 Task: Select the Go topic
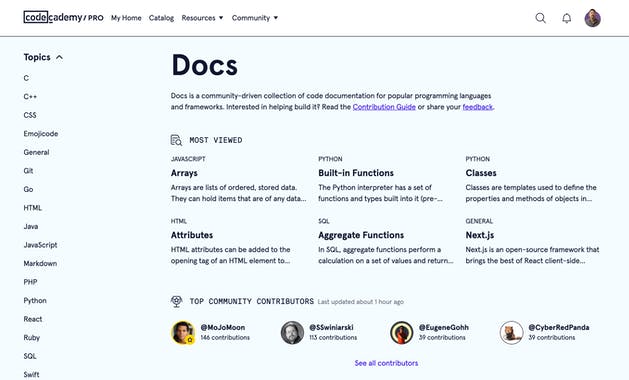[x=28, y=189]
